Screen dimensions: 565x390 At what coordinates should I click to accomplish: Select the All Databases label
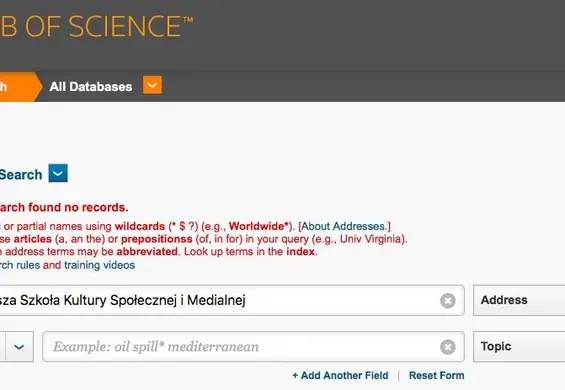tap(91, 87)
